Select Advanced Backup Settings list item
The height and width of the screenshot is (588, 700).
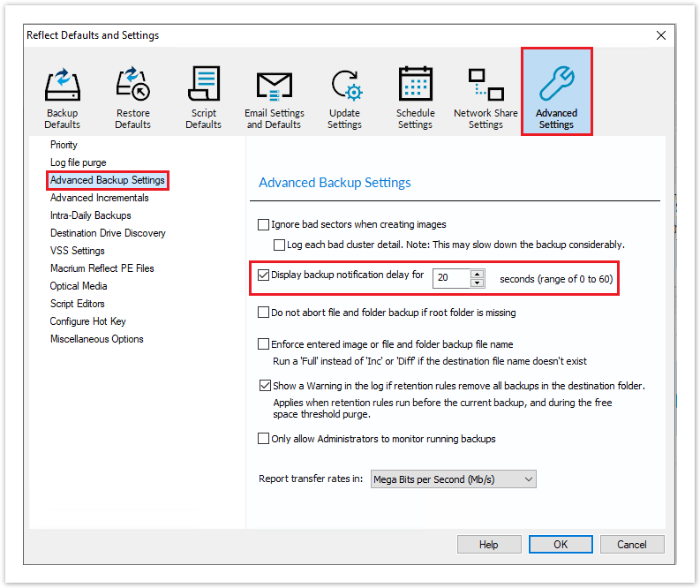(108, 180)
